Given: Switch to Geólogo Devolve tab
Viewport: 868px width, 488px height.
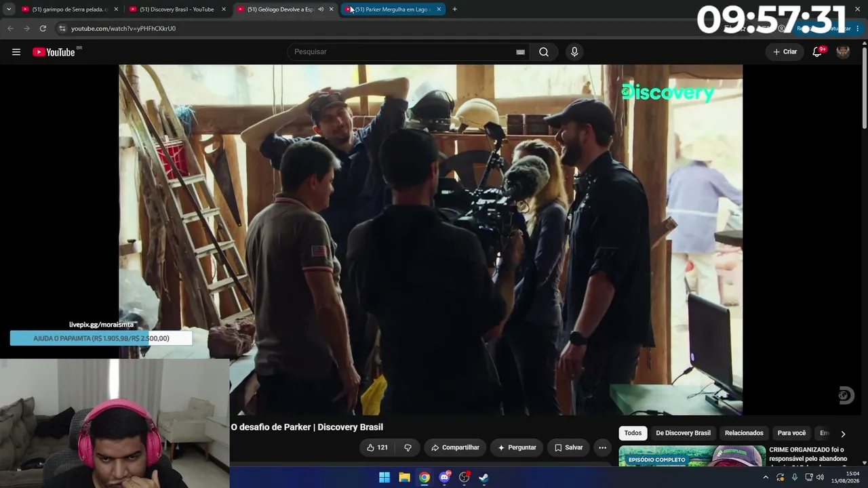Looking at the screenshot, I should click(285, 9).
